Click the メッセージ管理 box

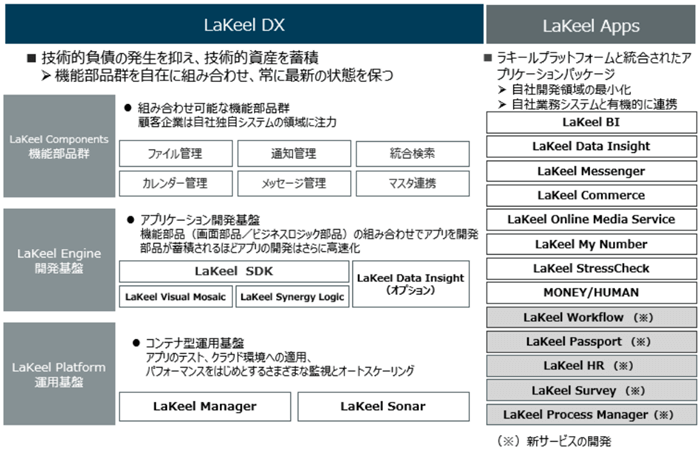pyautogui.click(x=294, y=183)
